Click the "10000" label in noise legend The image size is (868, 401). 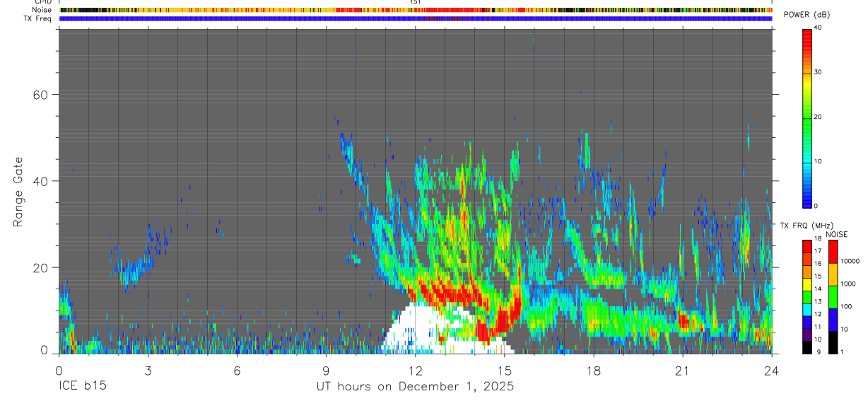pyautogui.click(x=850, y=261)
